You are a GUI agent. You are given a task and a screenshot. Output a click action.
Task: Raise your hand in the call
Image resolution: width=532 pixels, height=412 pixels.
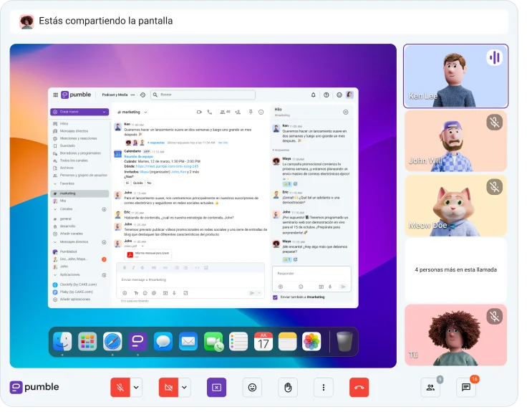(x=288, y=387)
